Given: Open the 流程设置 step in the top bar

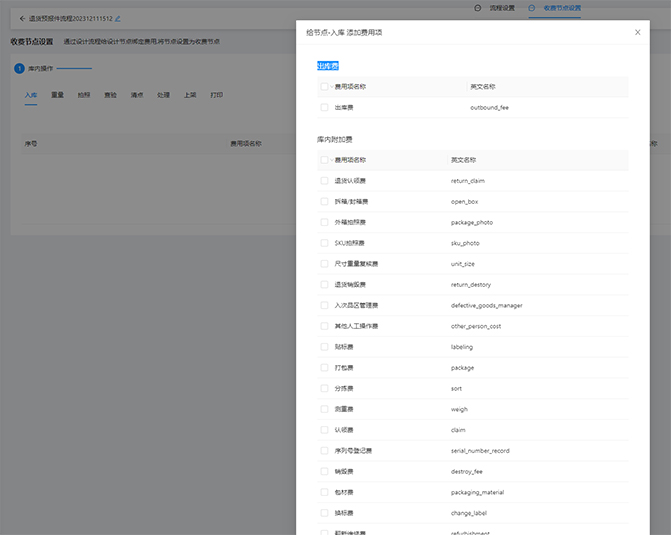Looking at the screenshot, I should [502, 8].
